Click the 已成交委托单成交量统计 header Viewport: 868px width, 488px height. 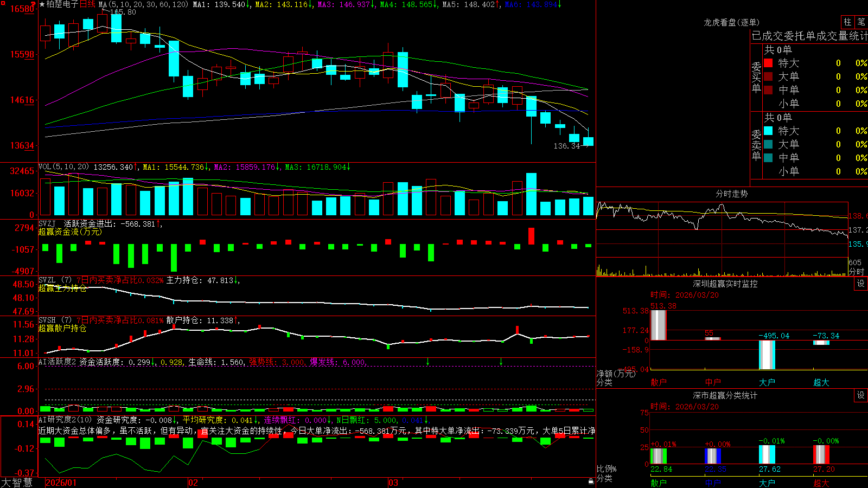809,36
